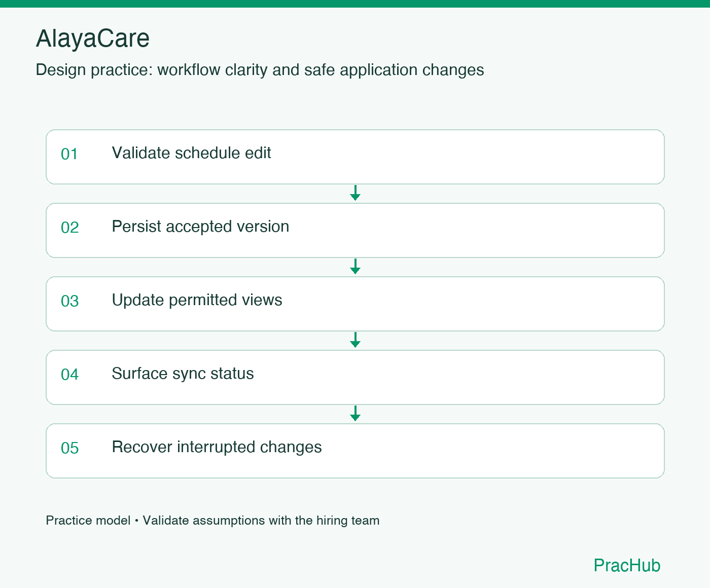710x588 pixels.
Task: Select the Persist accepted version step
Action: click(355, 230)
